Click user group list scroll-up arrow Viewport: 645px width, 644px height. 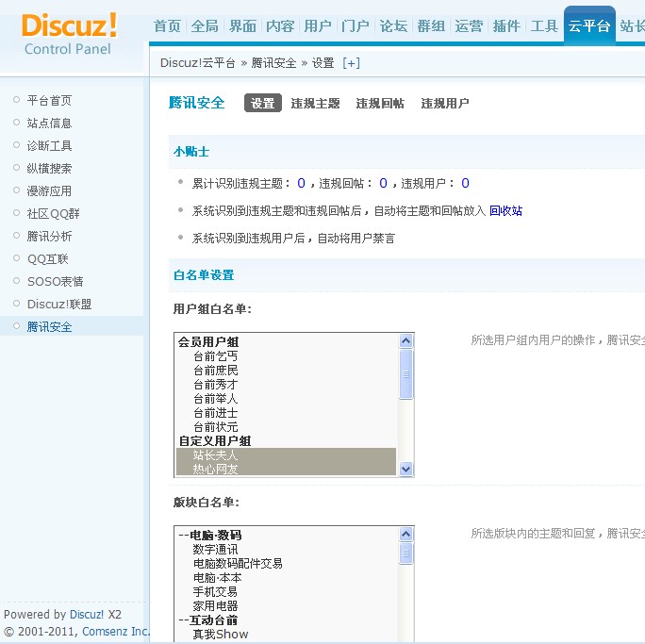pos(406,341)
